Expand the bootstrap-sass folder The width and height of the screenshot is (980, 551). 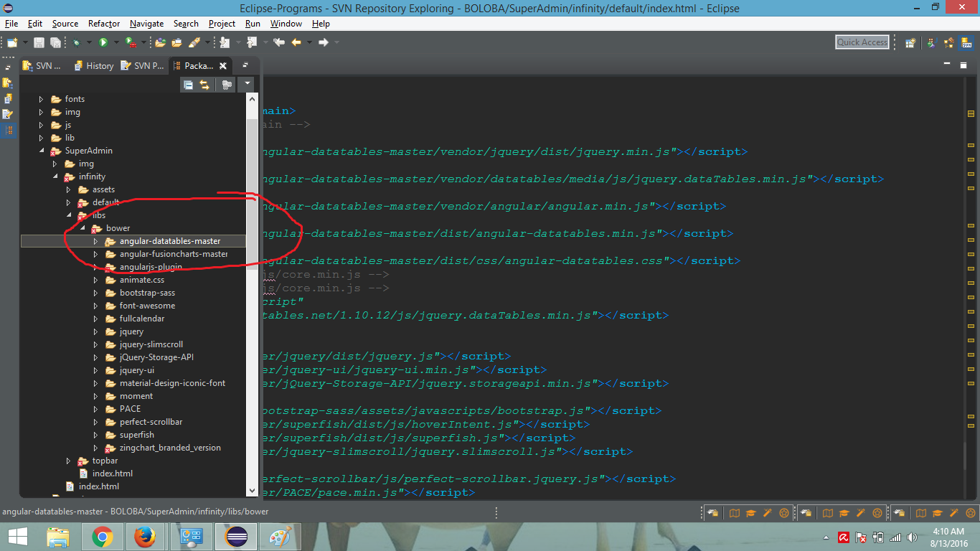[95, 292]
